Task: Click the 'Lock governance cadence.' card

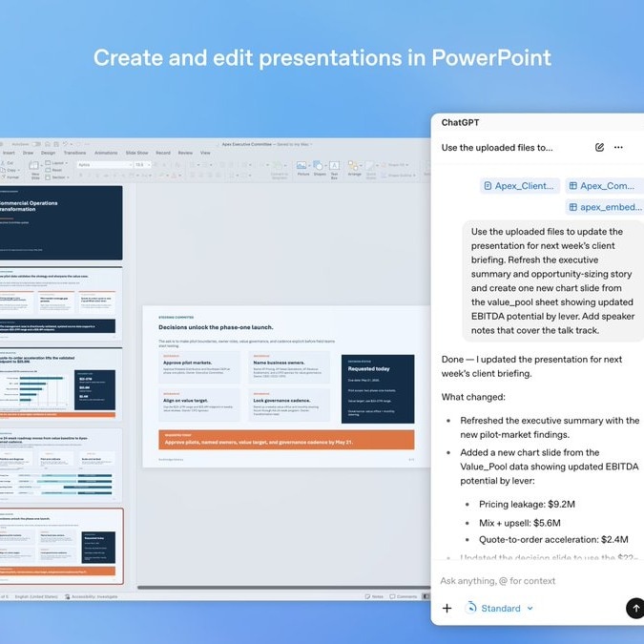Action: (289, 405)
